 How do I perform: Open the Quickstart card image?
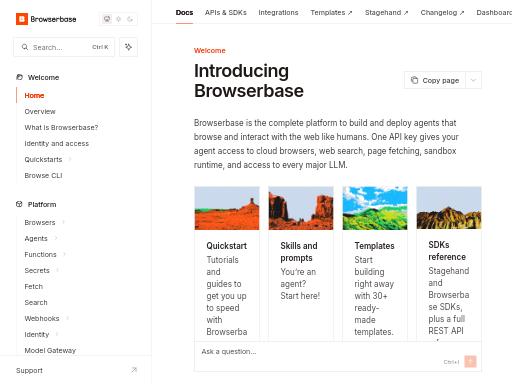227,208
